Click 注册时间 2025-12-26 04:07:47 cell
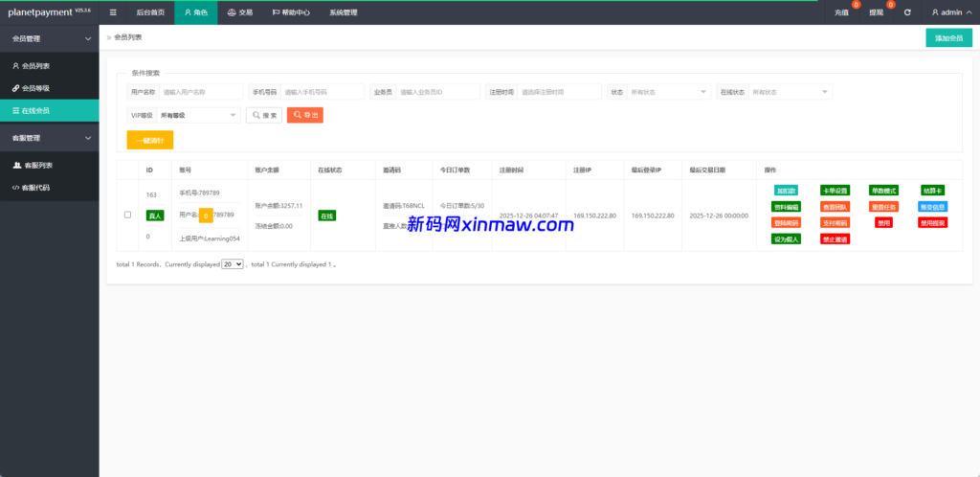This screenshot has width=980, height=477. [x=528, y=216]
